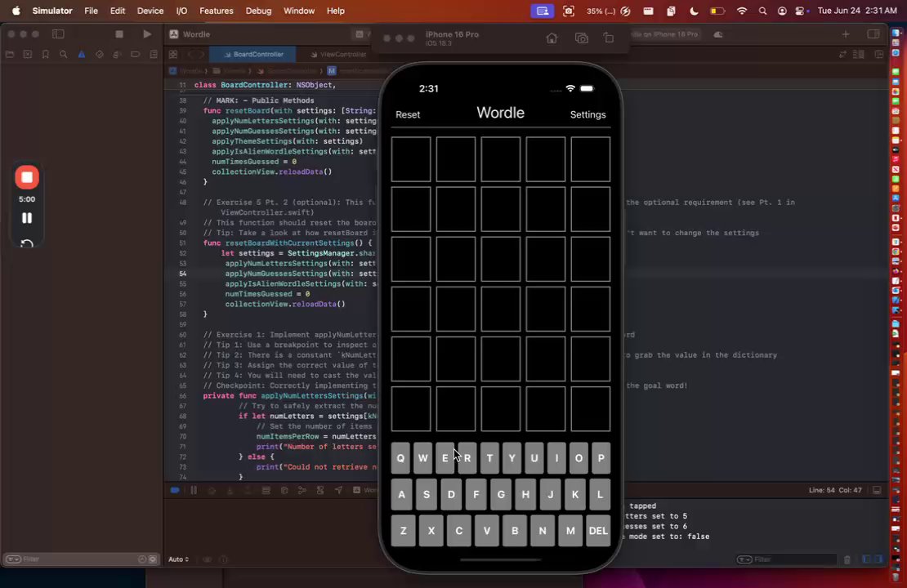Tap the DEL key on the Wordle keyboard
907x588 pixels.
tap(598, 530)
